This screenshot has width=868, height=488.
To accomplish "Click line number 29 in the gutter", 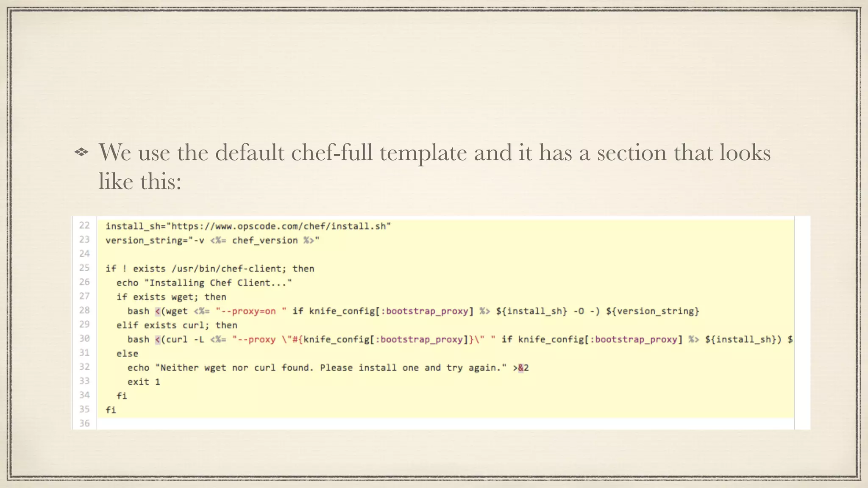I will point(84,324).
